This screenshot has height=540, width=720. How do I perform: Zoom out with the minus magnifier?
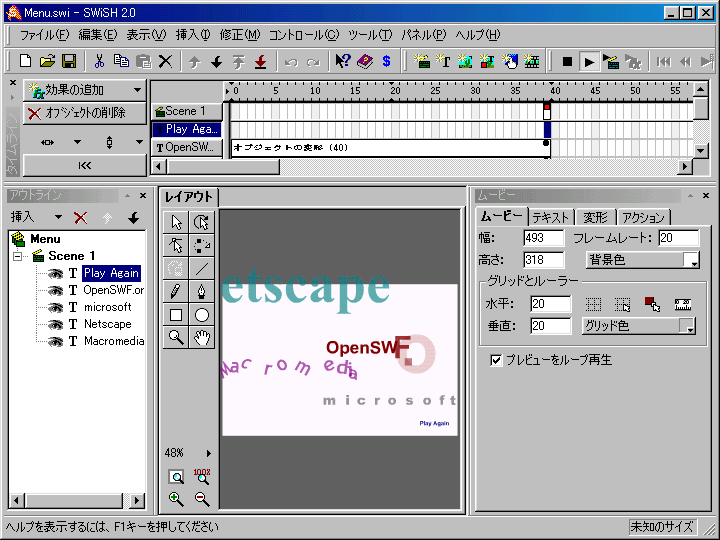tap(202, 499)
